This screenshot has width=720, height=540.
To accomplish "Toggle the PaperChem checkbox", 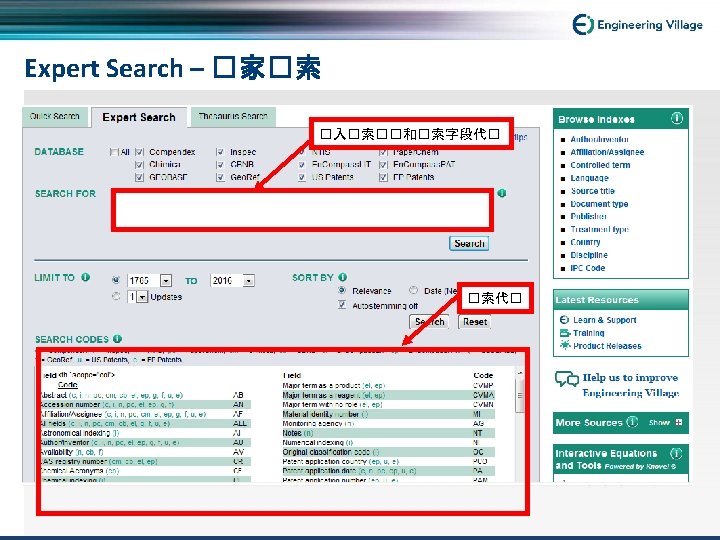I will pyautogui.click(x=383, y=152).
